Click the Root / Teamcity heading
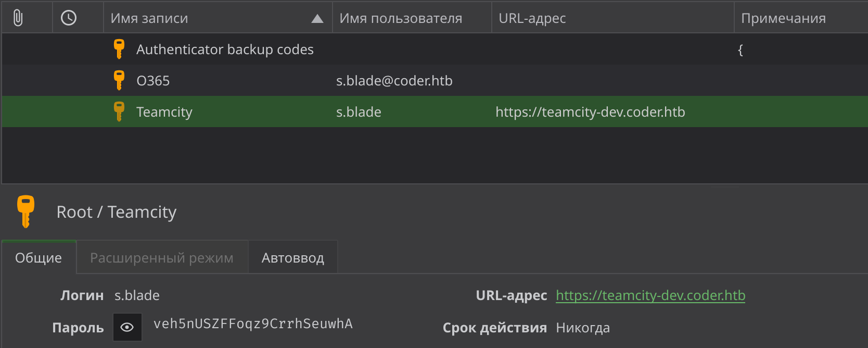The image size is (868, 348). (117, 212)
